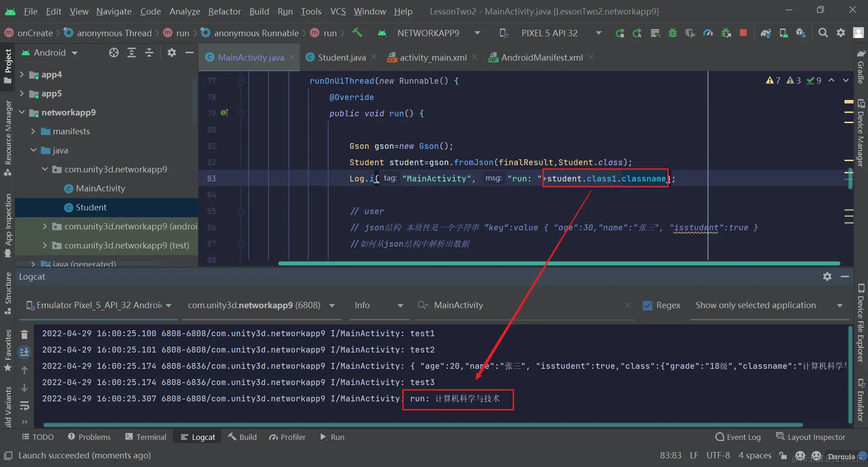
Task: Open the Android project view dropdown
Action: click(50, 53)
